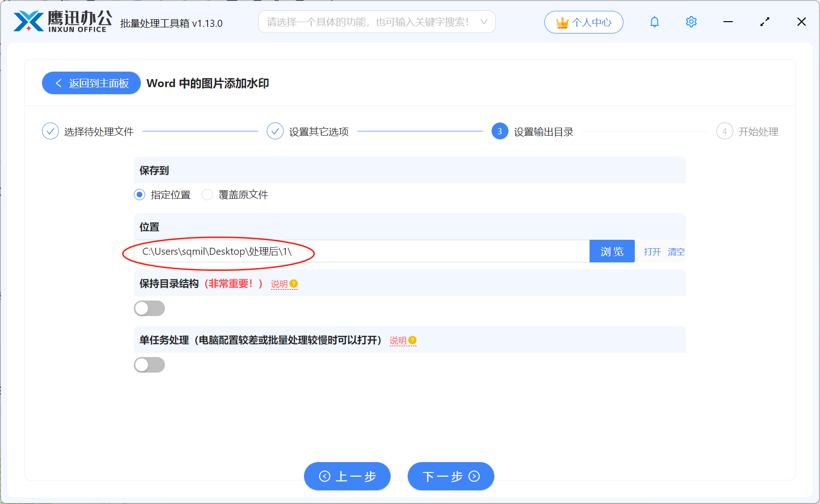Click the 选择待处理文件 step label
The width and height of the screenshot is (820, 504).
[x=99, y=131]
